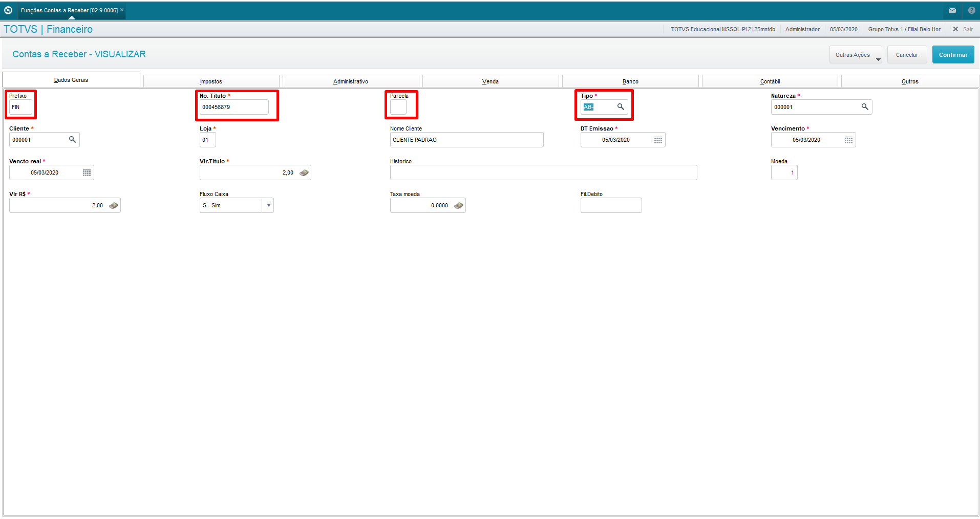Focus the No. Titulo input field

click(x=234, y=107)
